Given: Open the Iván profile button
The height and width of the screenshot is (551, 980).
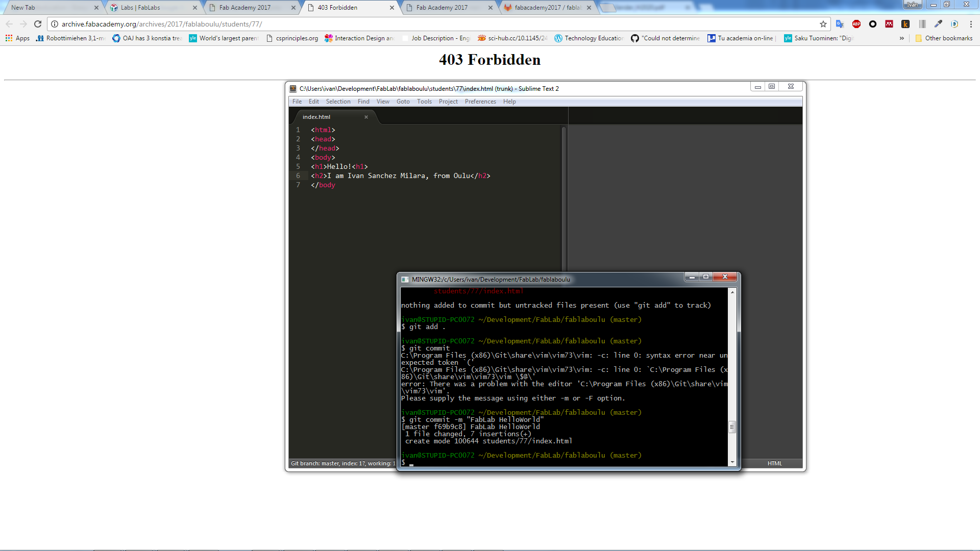Looking at the screenshot, I should 912,5.
